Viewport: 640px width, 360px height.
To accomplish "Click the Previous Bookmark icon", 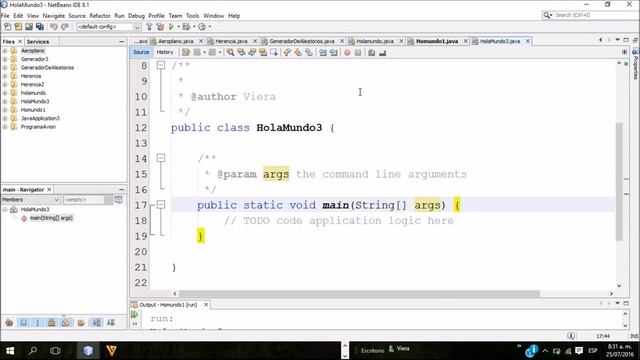I will [287, 52].
